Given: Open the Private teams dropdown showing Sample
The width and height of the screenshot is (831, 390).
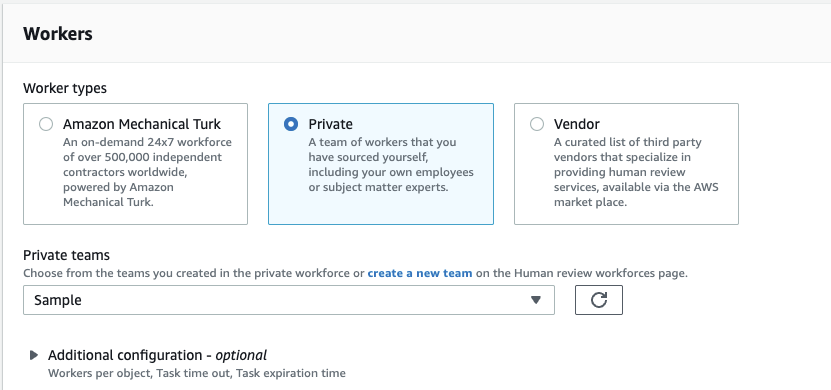Looking at the screenshot, I should coord(289,300).
